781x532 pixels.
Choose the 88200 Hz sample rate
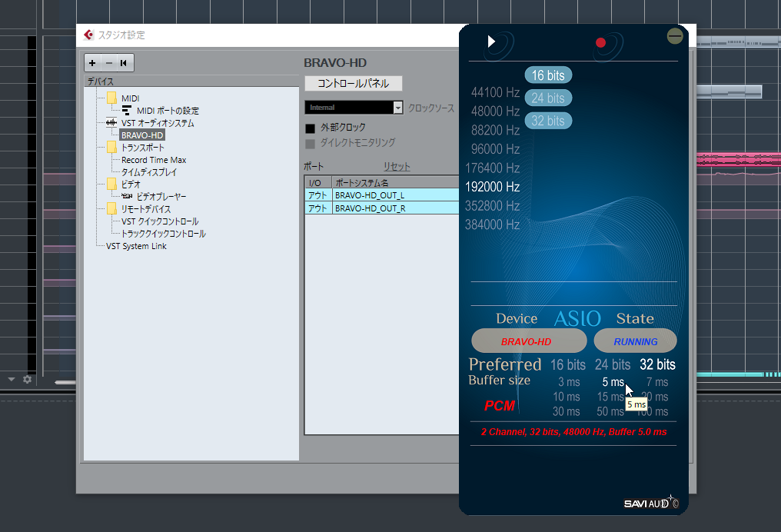(495, 130)
